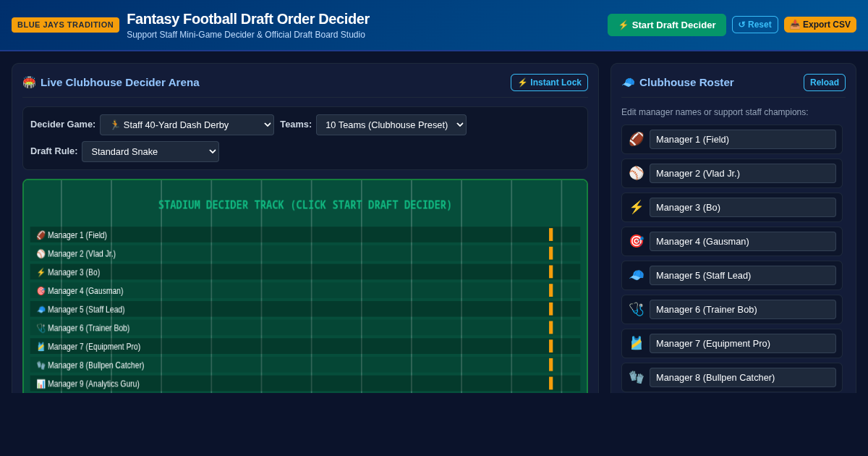Export the draft order as CSV
The image size is (868, 456).
pyautogui.click(x=820, y=25)
